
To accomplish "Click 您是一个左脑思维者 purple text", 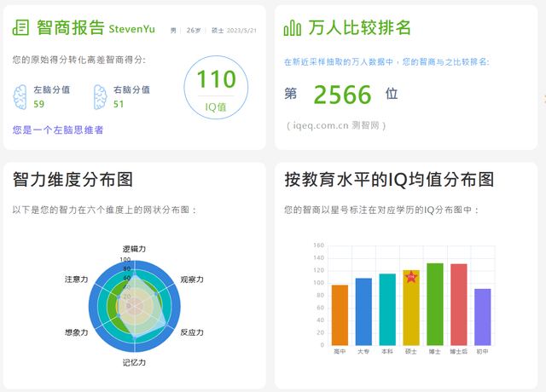I will [58, 130].
